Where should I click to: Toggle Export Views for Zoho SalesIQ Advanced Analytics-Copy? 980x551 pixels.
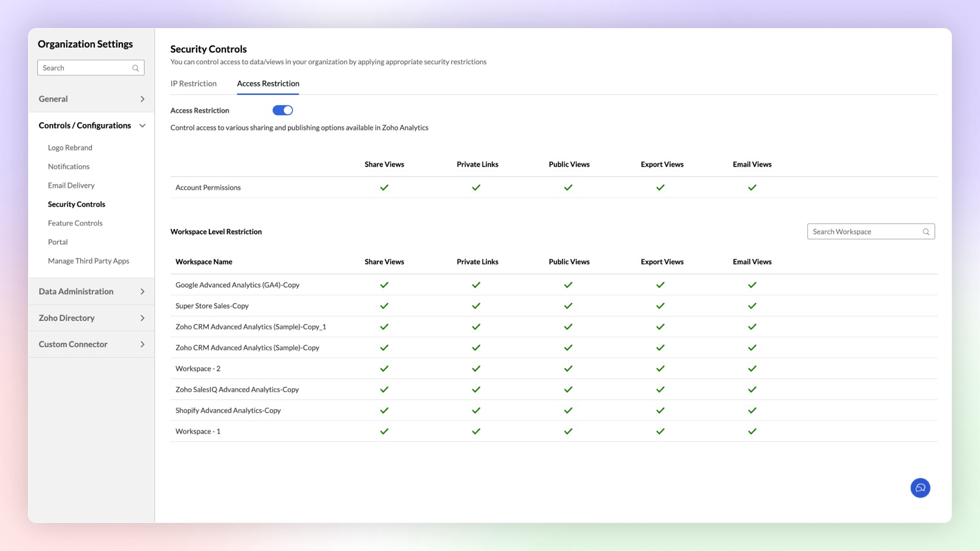[660, 389]
